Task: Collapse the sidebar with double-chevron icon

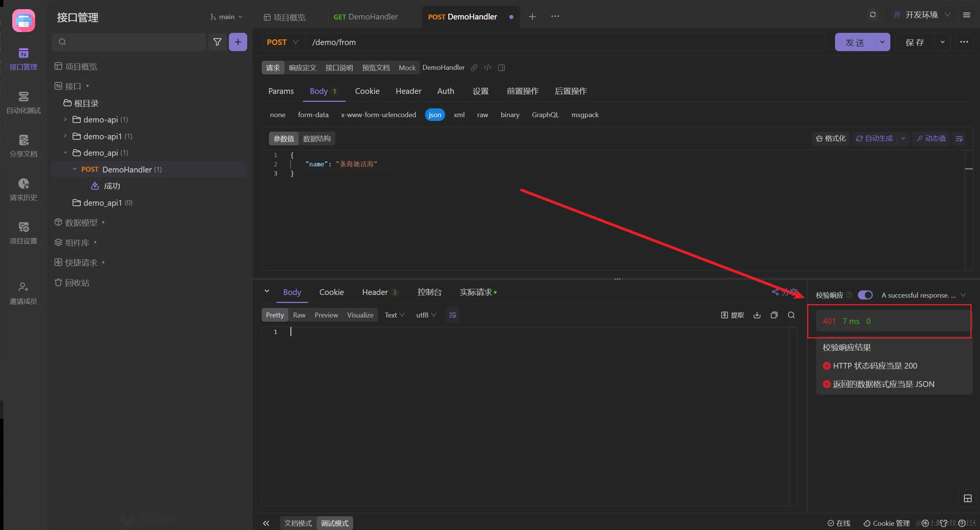Action: pos(266,523)
